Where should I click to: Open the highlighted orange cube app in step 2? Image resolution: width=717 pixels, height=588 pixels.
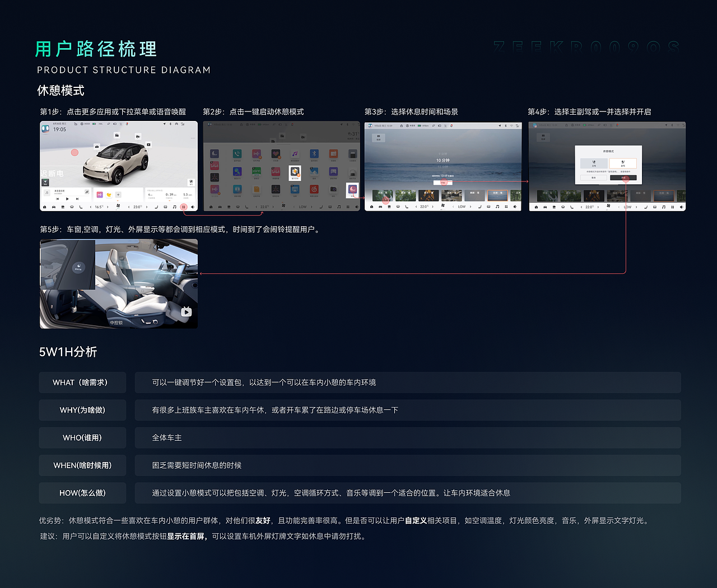point(295,172)
